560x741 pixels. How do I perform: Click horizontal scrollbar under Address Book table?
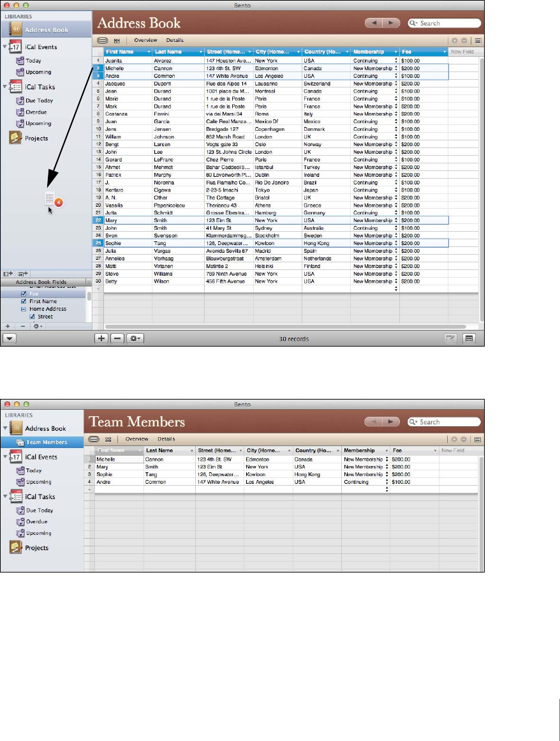285,327
